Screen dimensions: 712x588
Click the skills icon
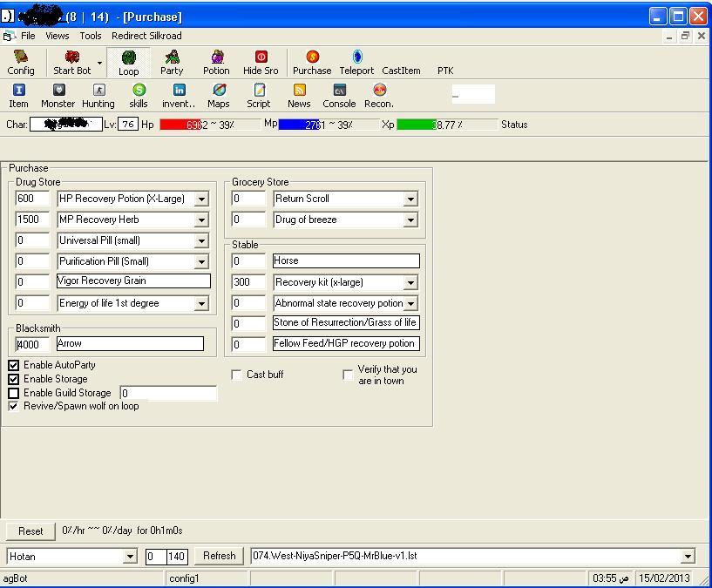(139, 95)
